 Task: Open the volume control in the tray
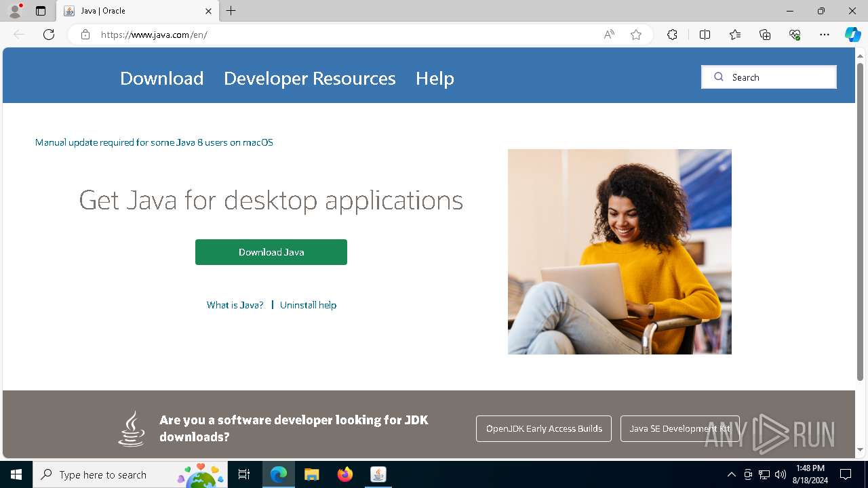(780, 474)
